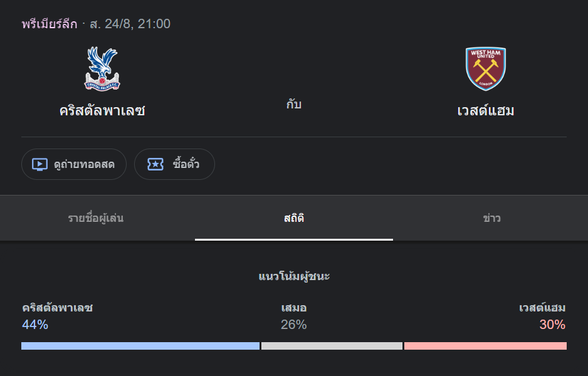Click the พรีเมียร์ลีก league link
This screenshot has height=376, width=588.
click(50, 24)
